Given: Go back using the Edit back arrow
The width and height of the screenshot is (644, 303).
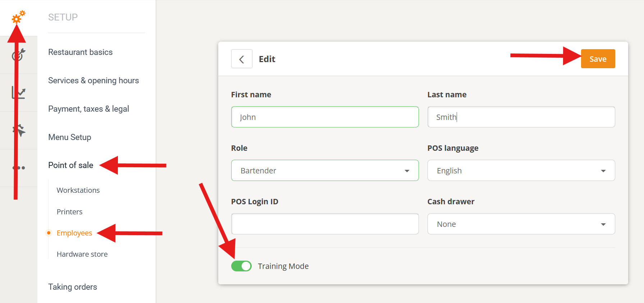Looking at the screenshot, I should click(242, 59).
